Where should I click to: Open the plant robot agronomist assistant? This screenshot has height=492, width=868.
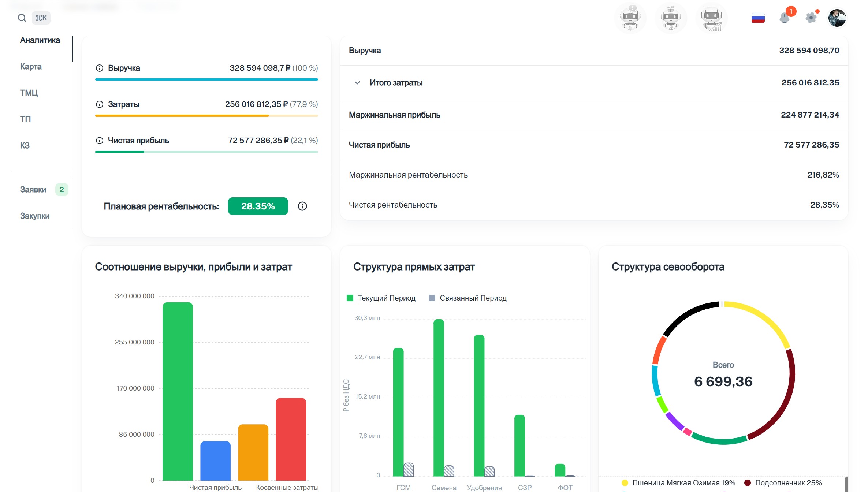point(671,18)
